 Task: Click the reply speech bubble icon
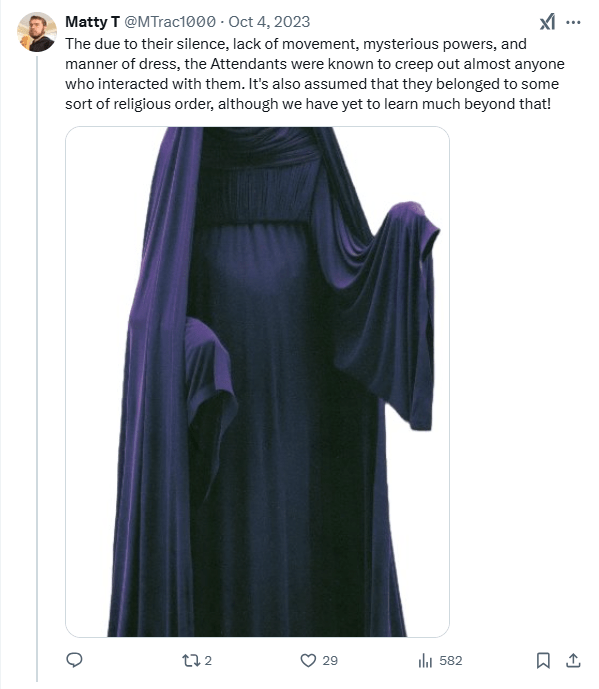click(x=74, y=660)
